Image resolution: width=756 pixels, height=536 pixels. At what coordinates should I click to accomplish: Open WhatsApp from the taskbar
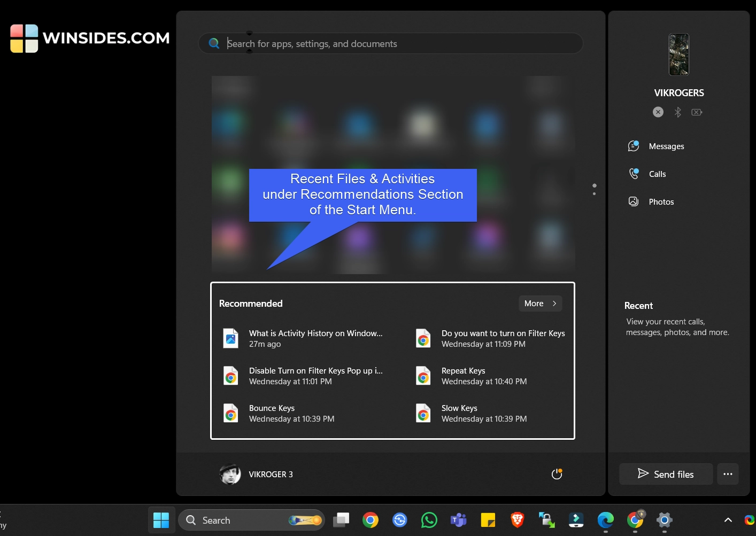(x=429, y=520)
